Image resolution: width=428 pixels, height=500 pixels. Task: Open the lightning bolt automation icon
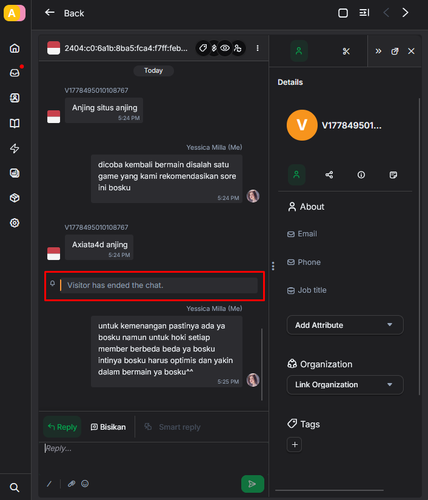[x=14, y=148]
